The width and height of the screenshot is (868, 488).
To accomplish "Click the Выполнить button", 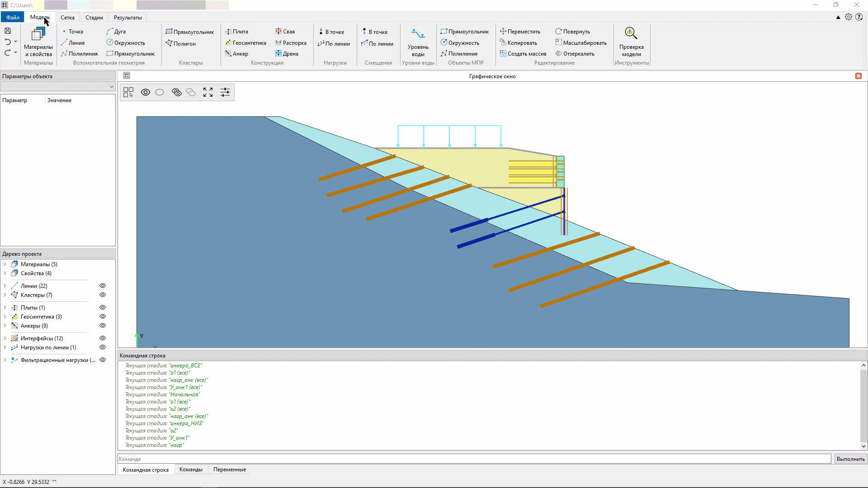I will pyautogui.click(x=850, y=459).
